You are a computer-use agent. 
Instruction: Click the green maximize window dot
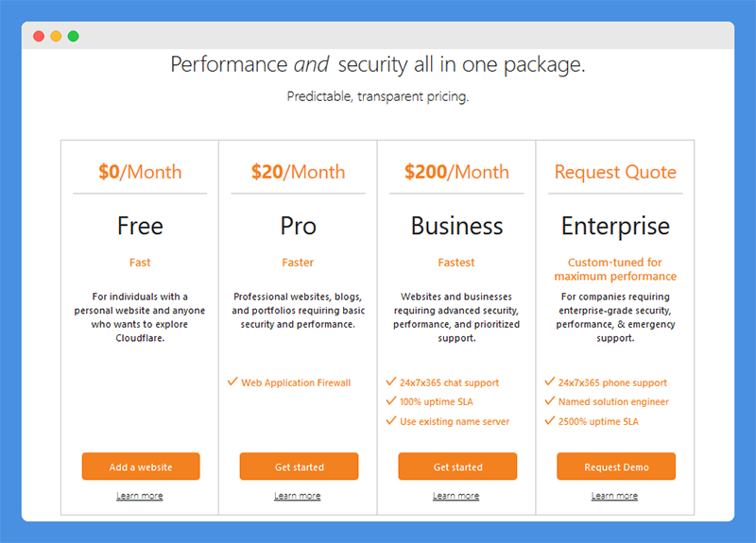pos(74,36)
